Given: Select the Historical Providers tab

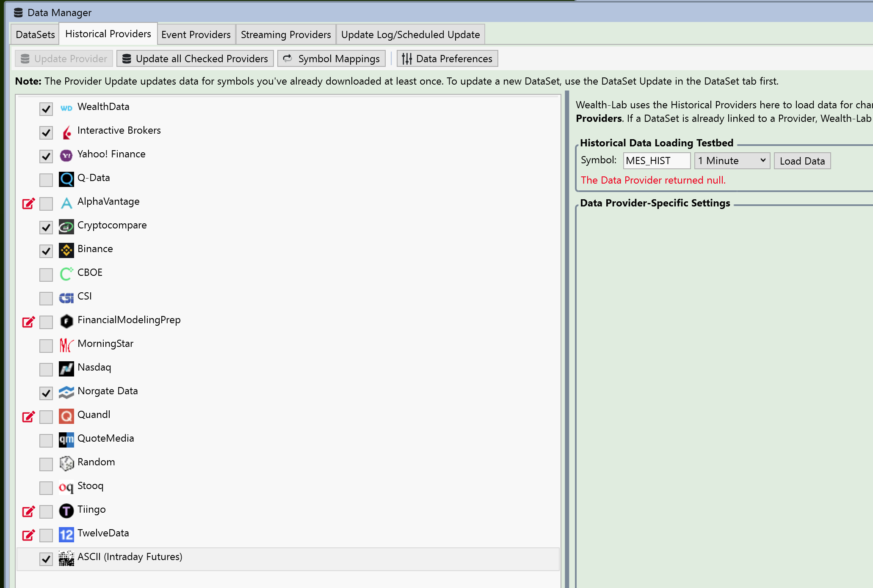Looking at the screenshot, I should [x=108, y=34].
